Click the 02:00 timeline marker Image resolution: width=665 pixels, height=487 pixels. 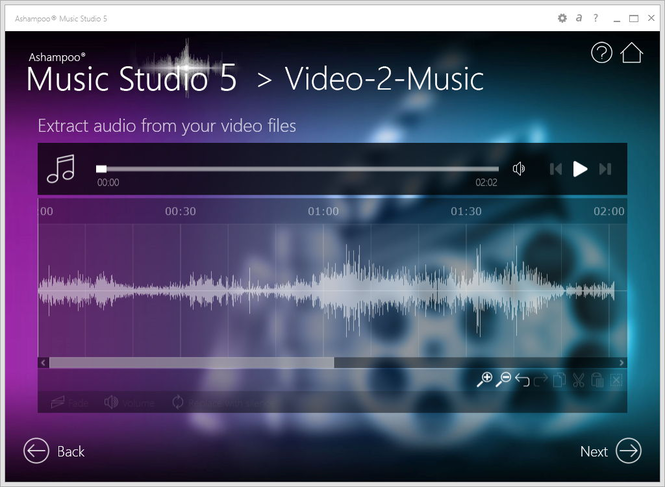coord(609,211)
